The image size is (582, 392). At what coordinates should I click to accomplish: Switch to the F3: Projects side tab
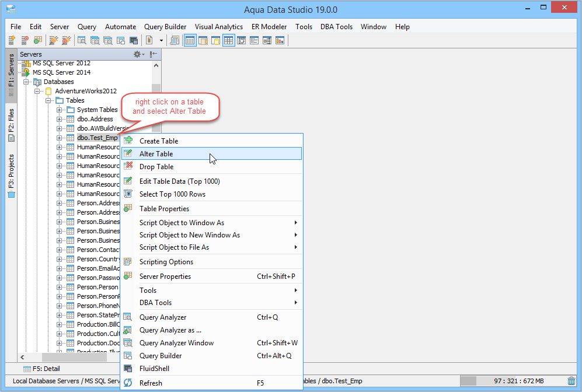(x=11, y=176)
